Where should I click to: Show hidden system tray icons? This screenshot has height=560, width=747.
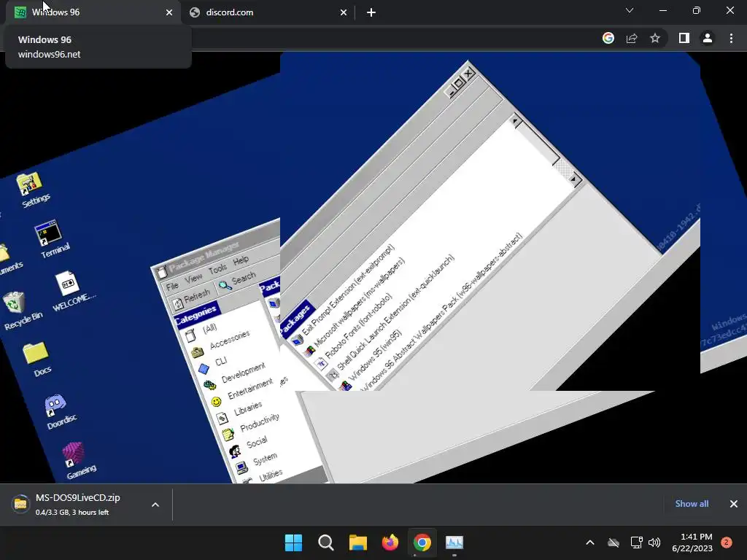pyautogui.click(x=589, y=542)
